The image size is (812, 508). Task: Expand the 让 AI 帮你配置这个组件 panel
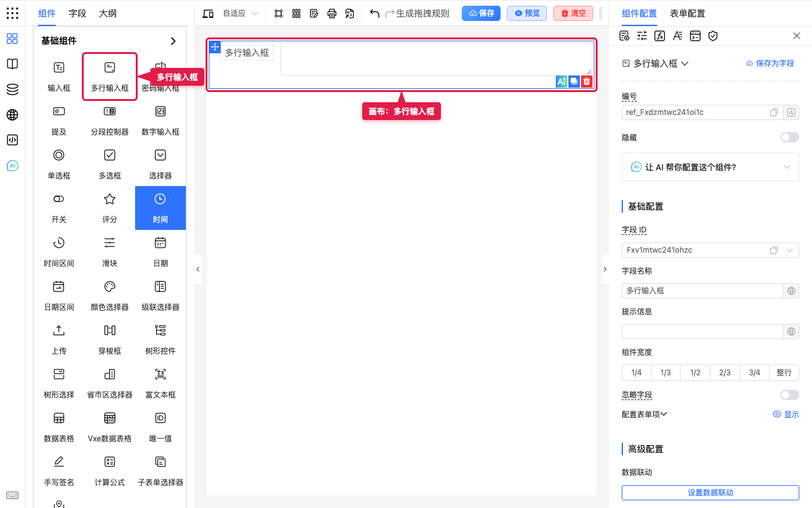click(x=710, y=167)
